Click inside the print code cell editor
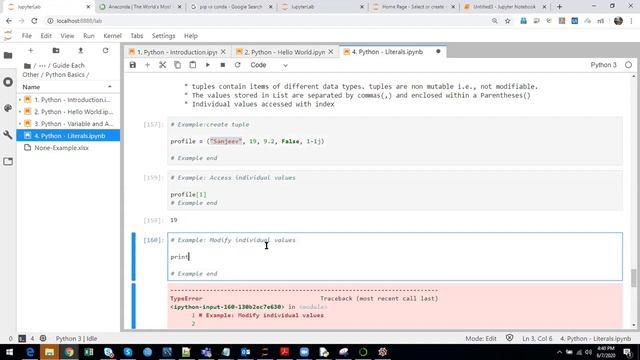The image size is (640, 360). (x=395, y=257)
